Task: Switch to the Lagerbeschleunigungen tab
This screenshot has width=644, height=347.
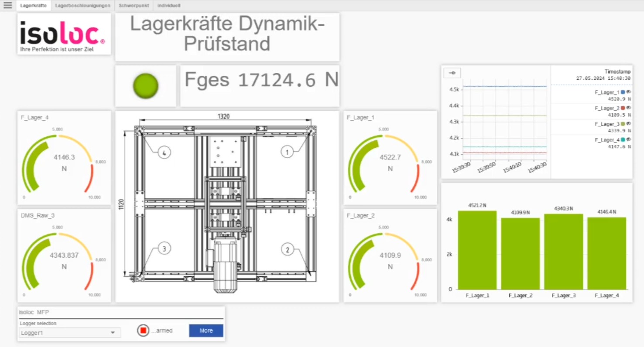Action: pyautogui.click(x=82, y=6)
